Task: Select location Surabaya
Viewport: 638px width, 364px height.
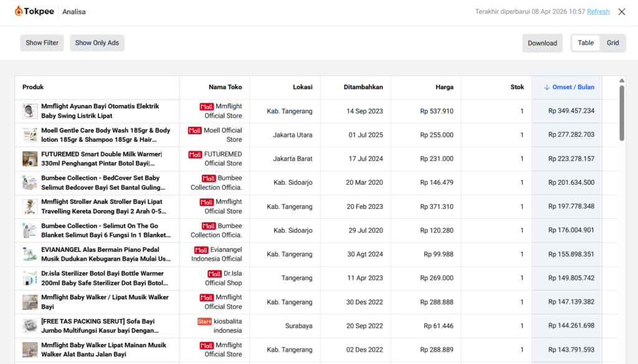Action: pos(298,326)
